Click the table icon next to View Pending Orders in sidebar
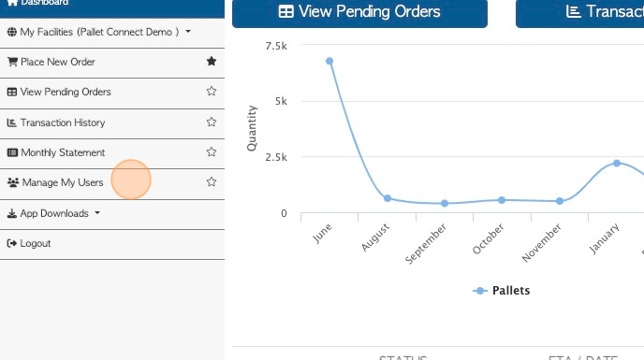 (x=12, y=92)
